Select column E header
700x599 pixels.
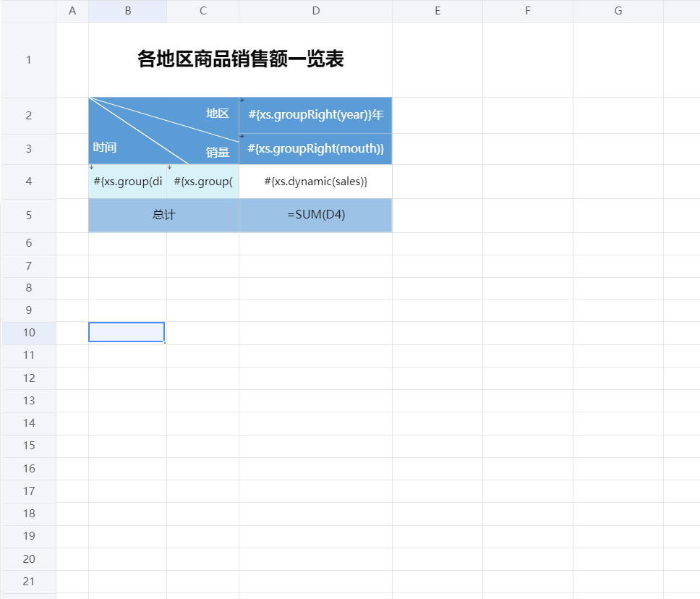437,11
